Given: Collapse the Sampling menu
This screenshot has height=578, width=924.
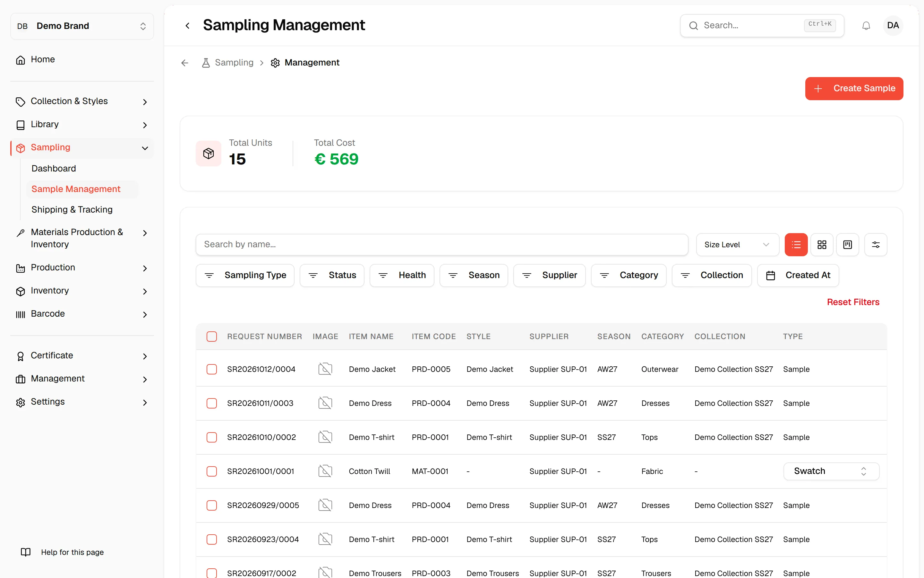Looking at the screenshot, I should (82, 148).
